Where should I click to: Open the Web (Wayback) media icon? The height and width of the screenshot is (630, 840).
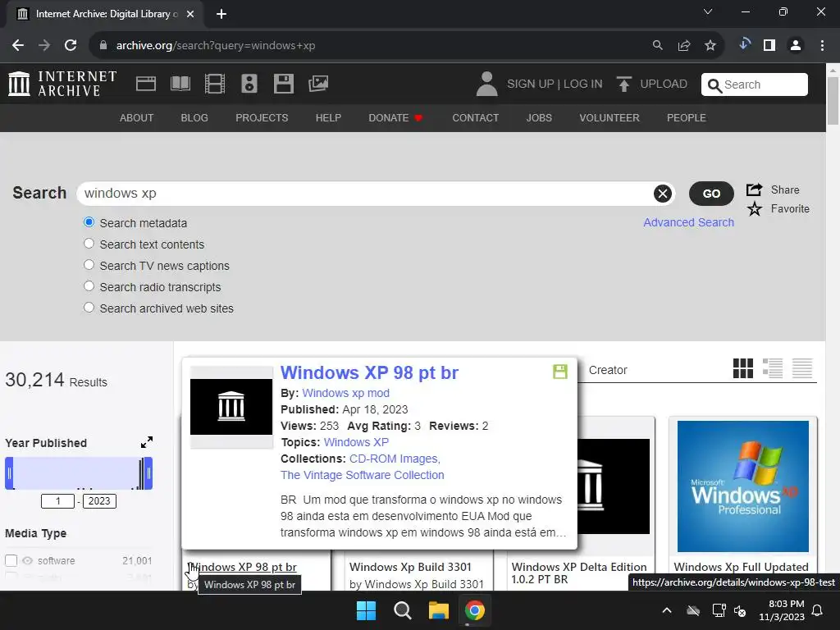(x=146, y=84)
